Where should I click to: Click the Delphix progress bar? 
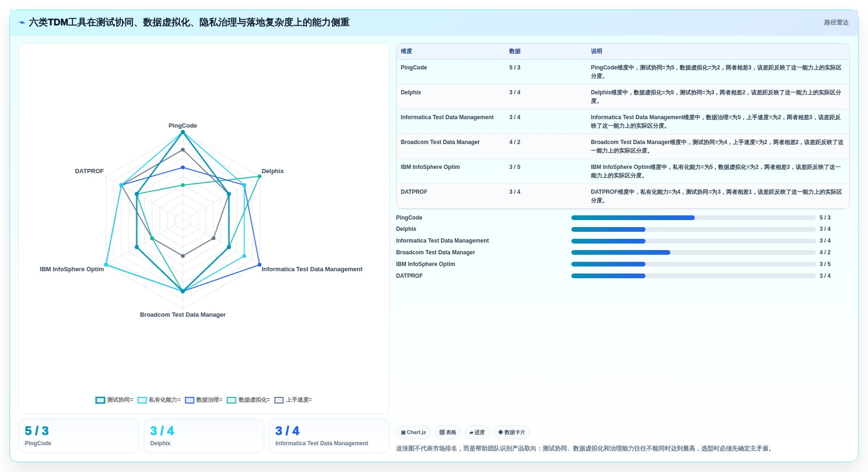coord(693,229)
